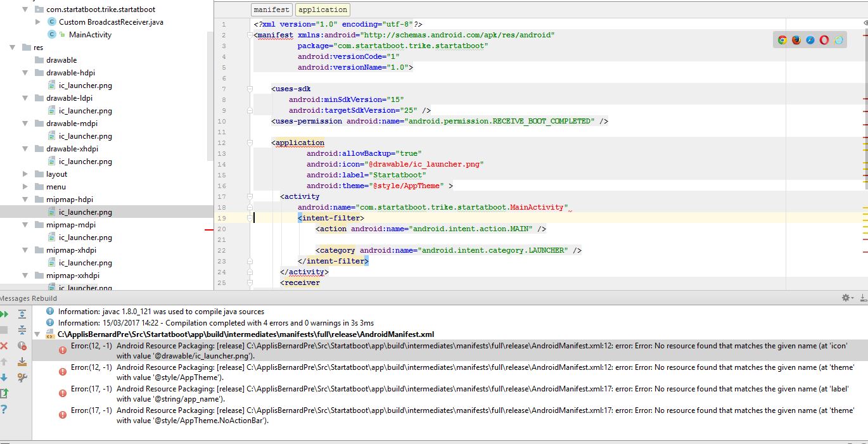Open the blue question mark help icon
This screenshot has width=868, height=444.
click(4, 409)
